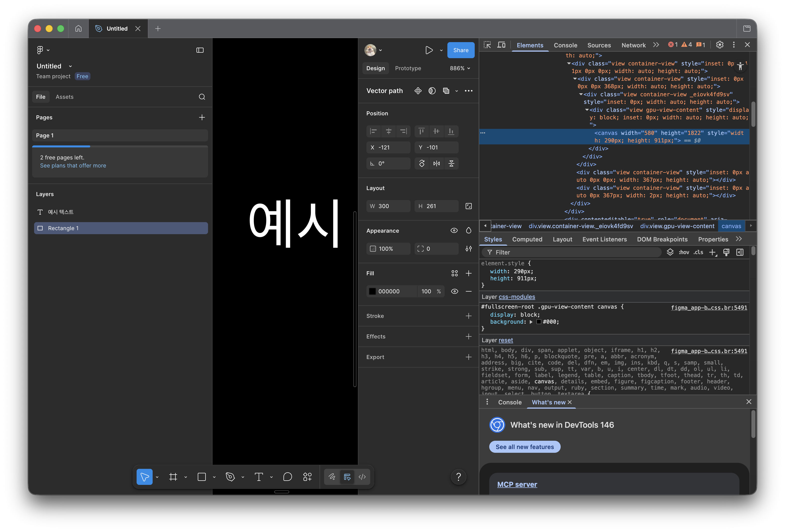The image size is (785, 532).
Task: Toggle the .cls element classes panel
Action: 698,252
